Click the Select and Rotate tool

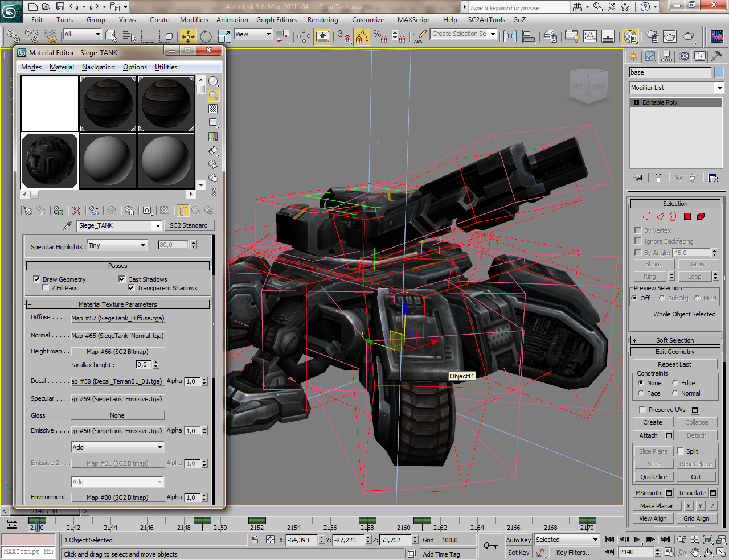pyautogui.click(x=206, y=36)
